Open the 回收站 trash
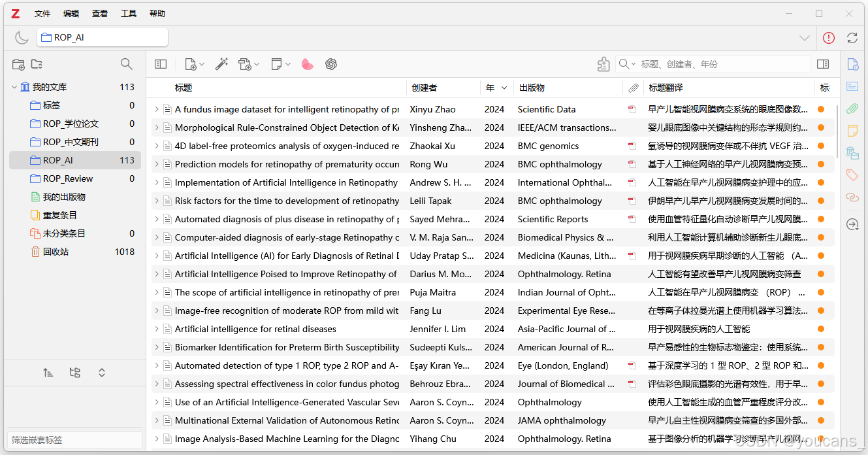The image size is (868, 455). tap(75, 252)
